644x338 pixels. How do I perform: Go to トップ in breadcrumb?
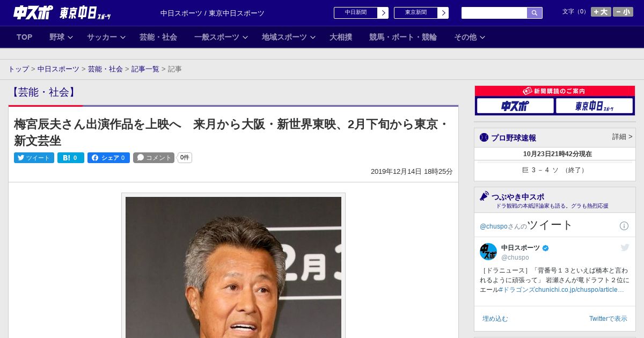click(18, 69)
